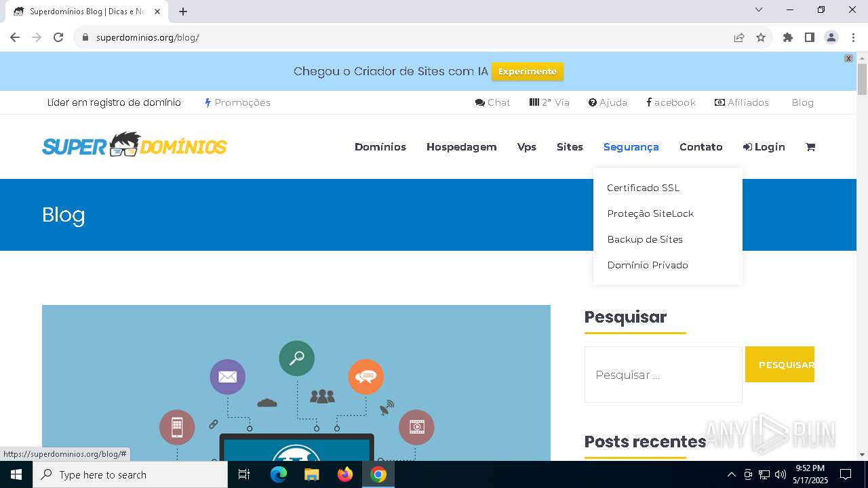Open the Segurança menu
The image size is (868, 488).
pos(631,147)
